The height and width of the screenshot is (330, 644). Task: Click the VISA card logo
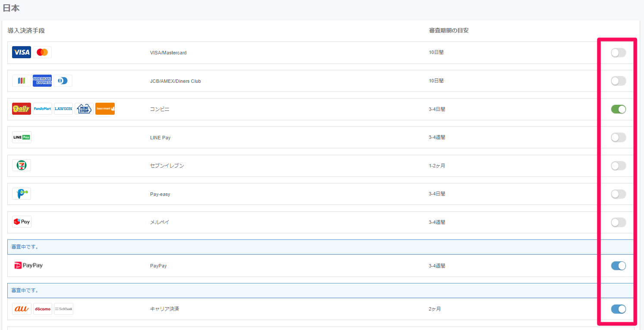(22, 53)
